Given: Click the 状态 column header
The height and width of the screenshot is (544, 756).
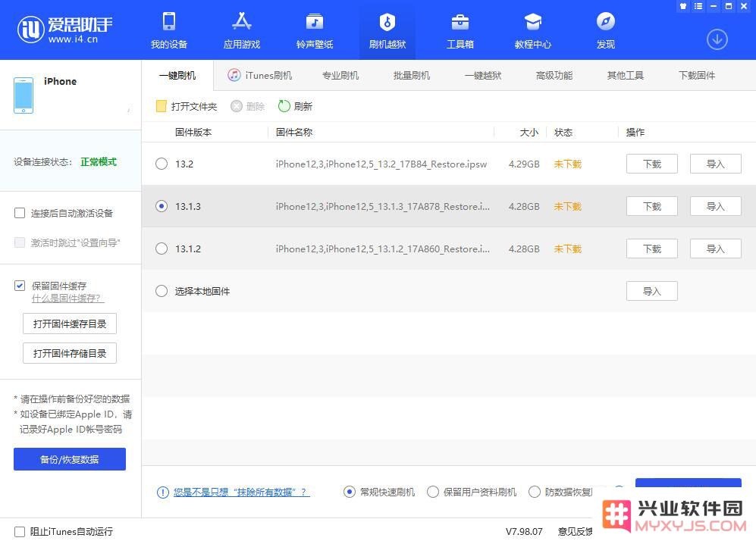Looking at the screenshot, I should tap(563, 132).
